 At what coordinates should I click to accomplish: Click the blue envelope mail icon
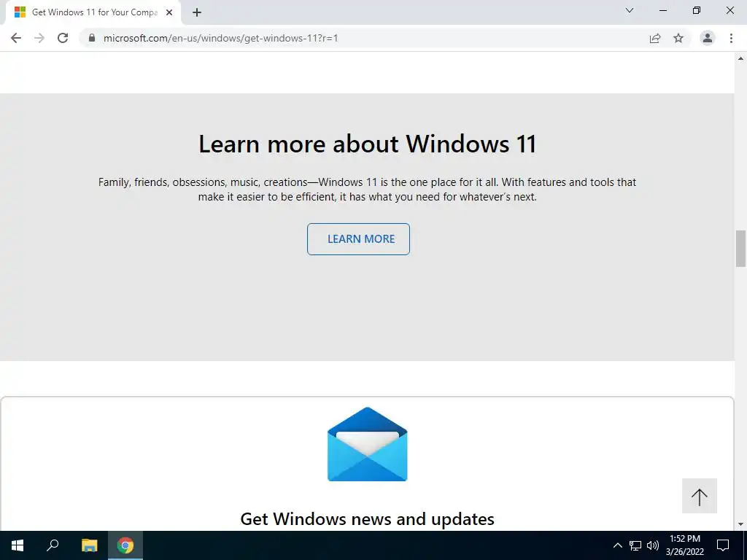(368, 444)
